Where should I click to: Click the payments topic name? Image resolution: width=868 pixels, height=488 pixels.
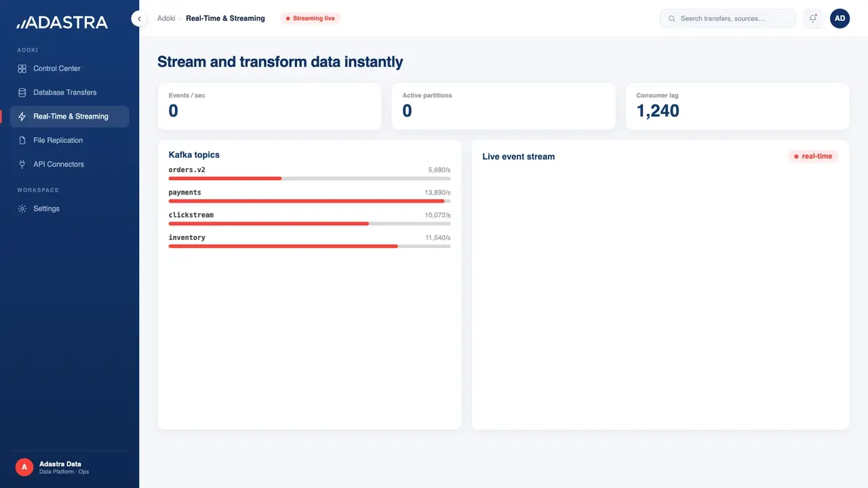pyautogui.click(x=185, y=192)
